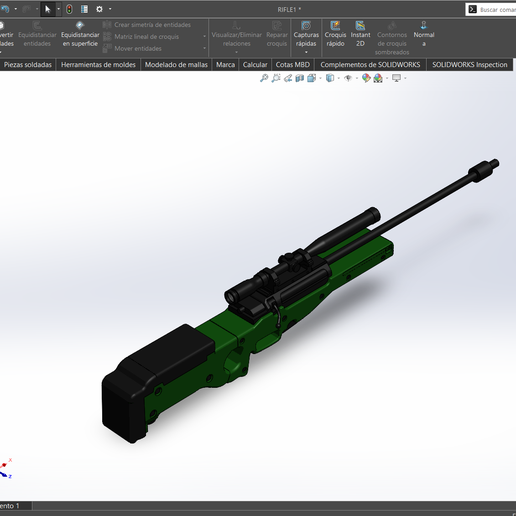The width and height of the screenshot is (516, 516).
Task: Expand the Options gear dropdown arrow
Action: point(110,9)
